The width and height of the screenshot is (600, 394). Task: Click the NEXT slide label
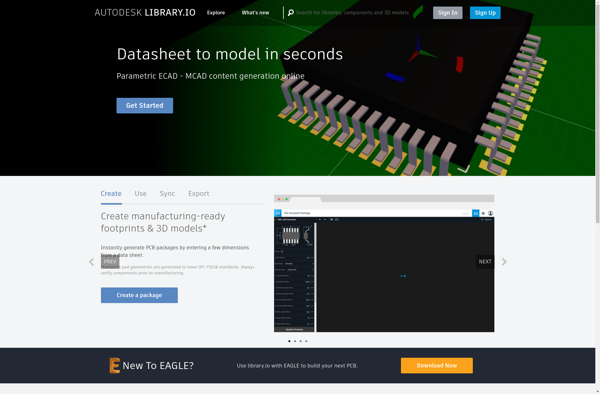point(485,262)
